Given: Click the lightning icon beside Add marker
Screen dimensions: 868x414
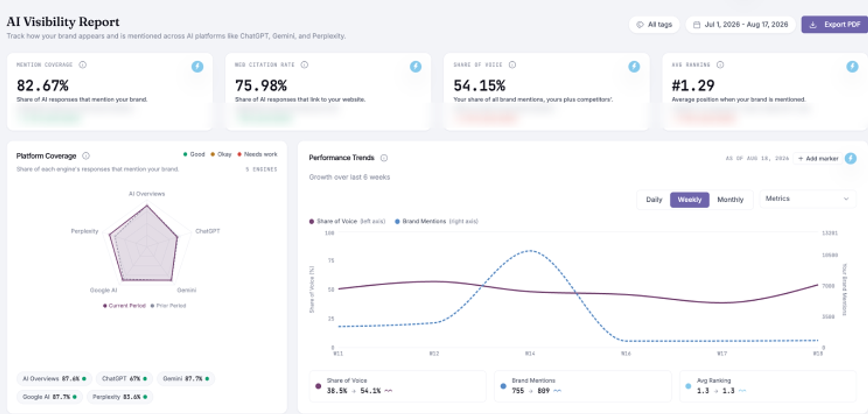Looking at the screenshot, I should click(850, 158).
